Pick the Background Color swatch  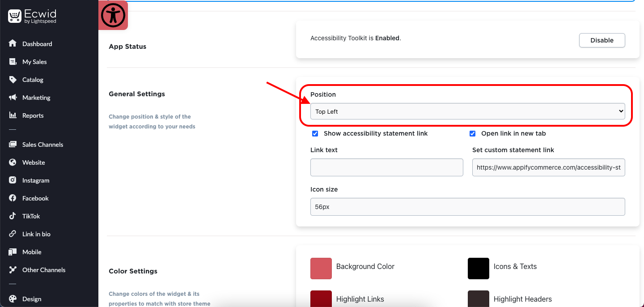321,269
